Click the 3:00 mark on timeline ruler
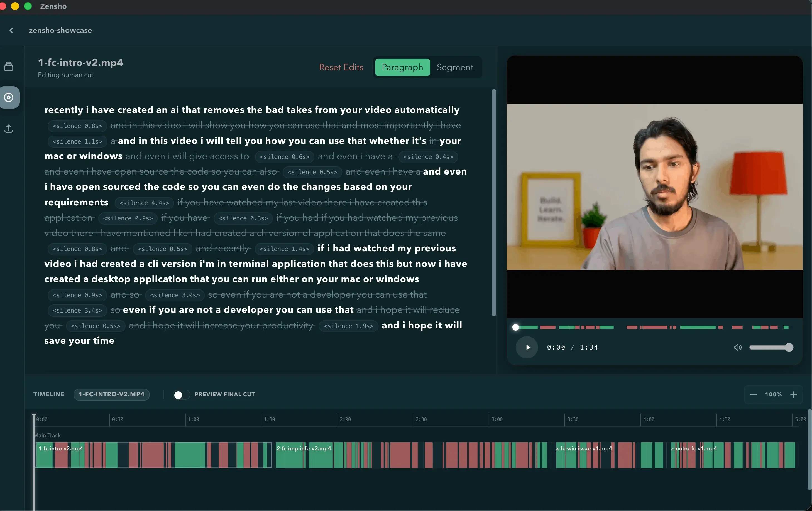The width and height of the screenshot is (812, 511). click(497, 420)
